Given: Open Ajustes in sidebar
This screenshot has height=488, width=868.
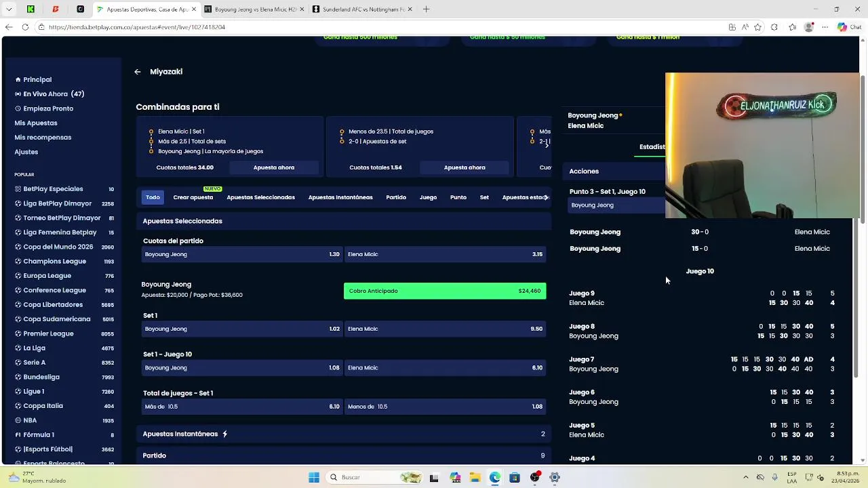Looking at the screenshot, I should coord(26,152).
